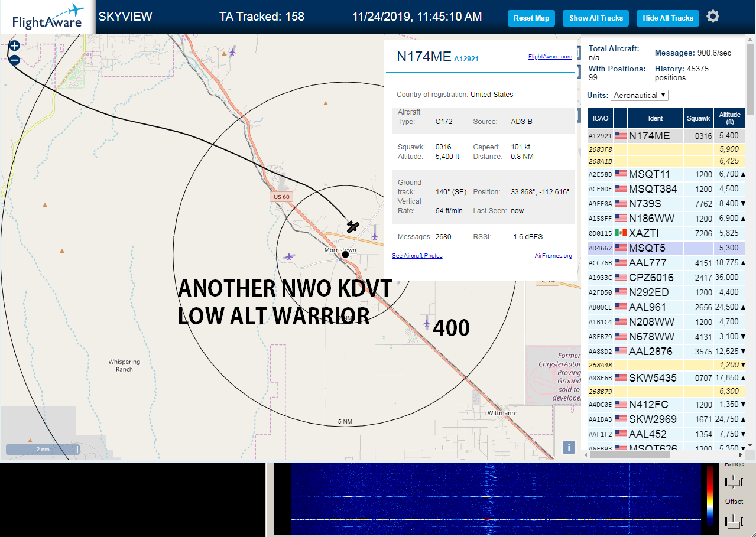This screenshot has width=756, height=537.
Task: Click the FlightAware logo
Action: [47, 17]
